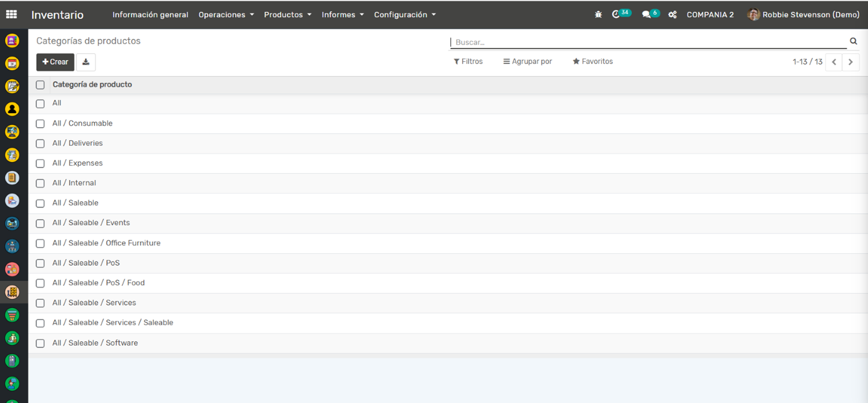Toggle the select-all header checkbox
The height and width of the screenshot is (403, 868).
[x=40, y=85]
